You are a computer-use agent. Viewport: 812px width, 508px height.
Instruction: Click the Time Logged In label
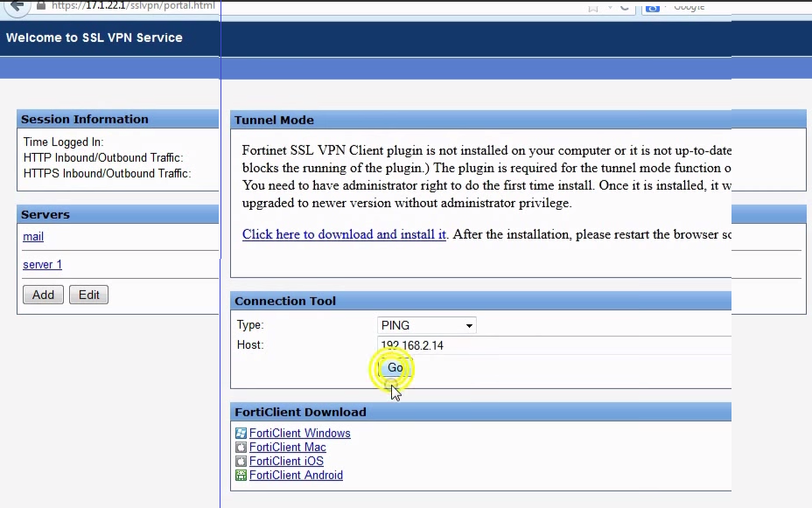tap(63, 142)
